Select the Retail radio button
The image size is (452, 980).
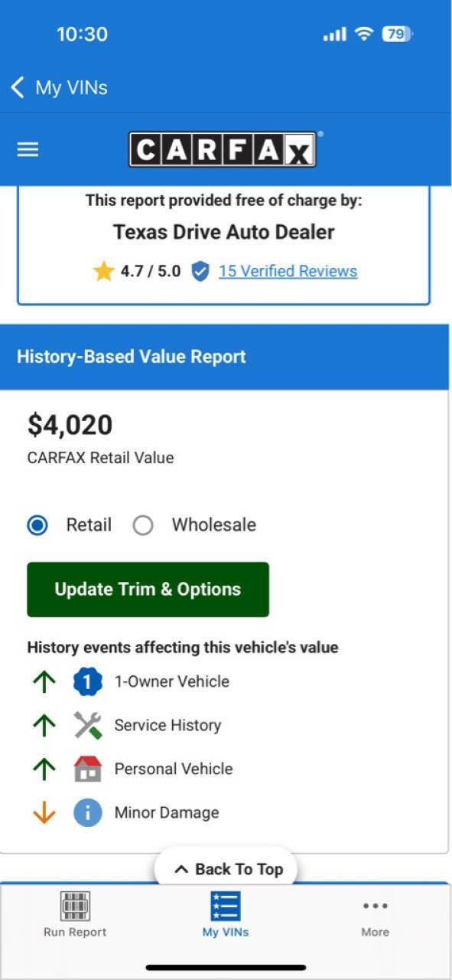tap(36, 524)
